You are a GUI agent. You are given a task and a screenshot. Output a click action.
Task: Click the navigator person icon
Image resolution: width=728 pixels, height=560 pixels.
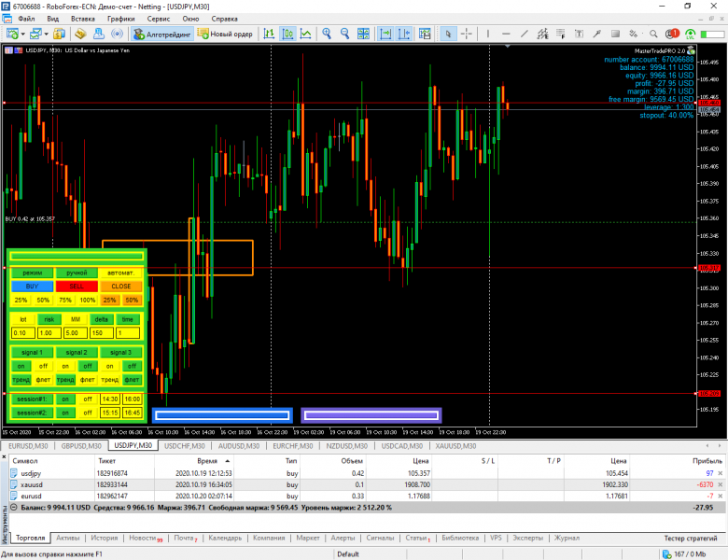tap(98, 34)
